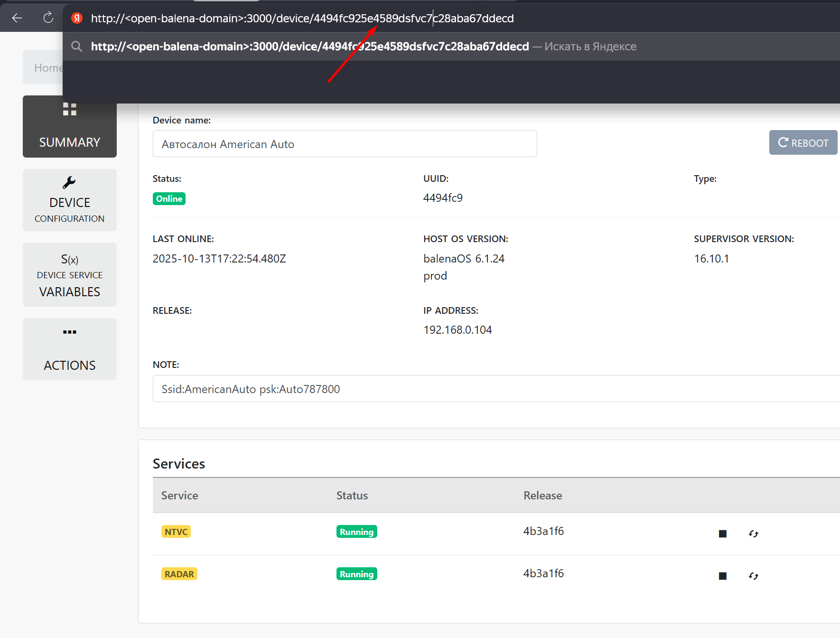Open Device Configuration section
This screenshot has width=840, height=638.
pos(70,200)
